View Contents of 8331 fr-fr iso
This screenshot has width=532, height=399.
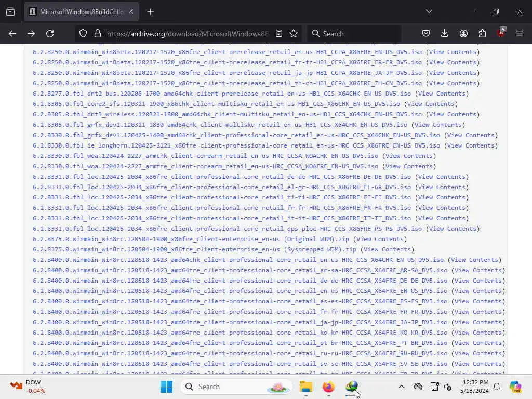point(442,208)
